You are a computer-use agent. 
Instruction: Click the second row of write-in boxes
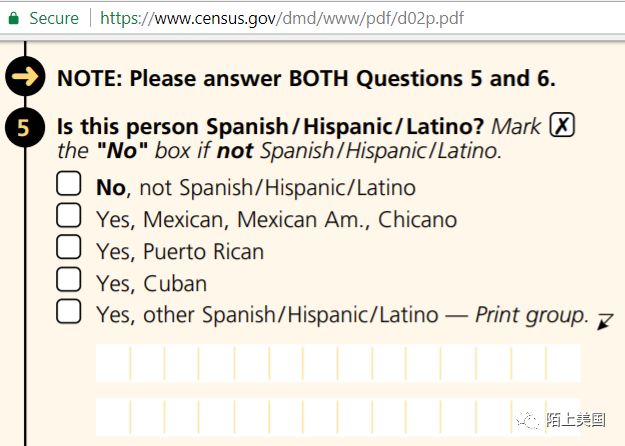pyautogui.click(x=337, y=415)
